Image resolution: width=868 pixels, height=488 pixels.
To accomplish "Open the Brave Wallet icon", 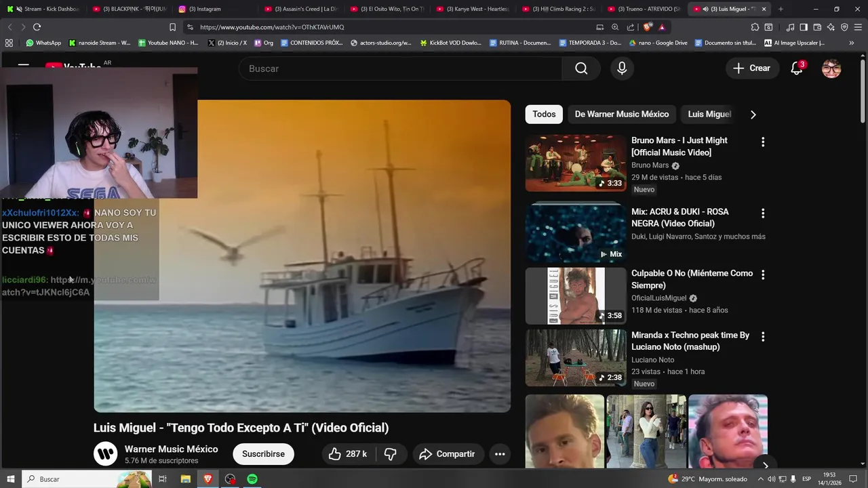I will (x=817, y=27).
